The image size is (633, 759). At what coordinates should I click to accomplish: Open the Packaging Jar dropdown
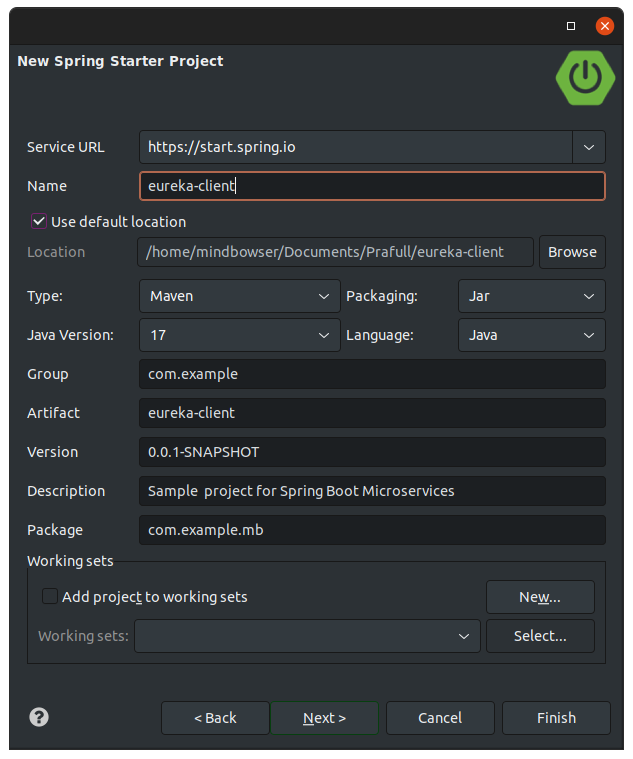531,296
